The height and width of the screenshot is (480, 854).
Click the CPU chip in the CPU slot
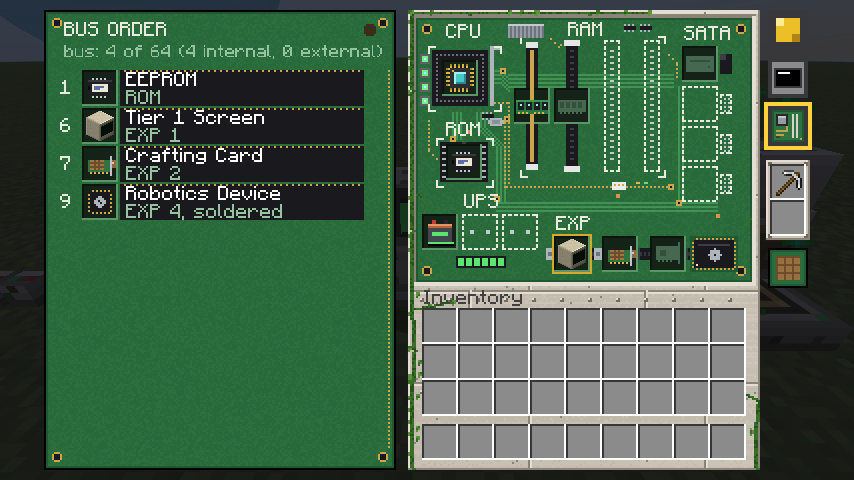pyautogui.click(x=460, y=77)
